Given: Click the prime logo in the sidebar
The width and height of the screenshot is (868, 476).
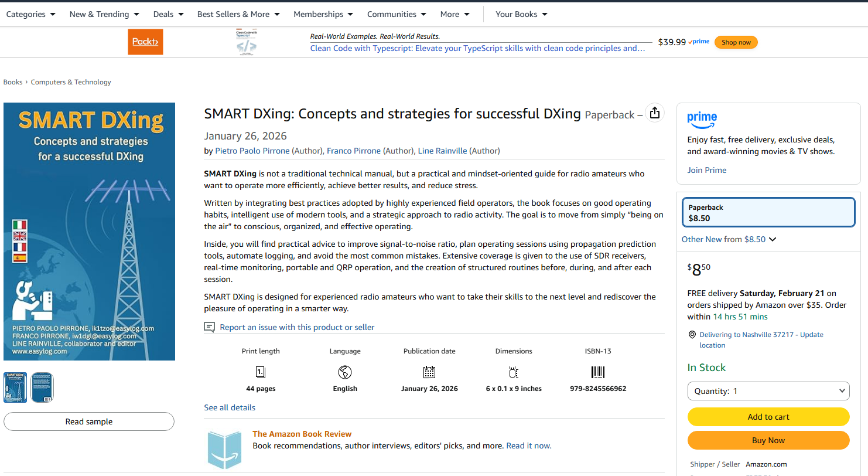Looking at the screenshot, I should point(702,120).
